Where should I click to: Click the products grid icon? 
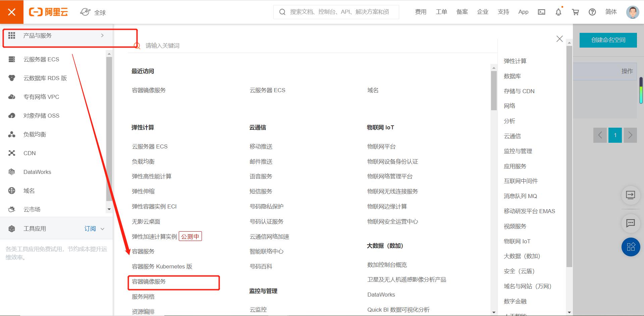12,36
